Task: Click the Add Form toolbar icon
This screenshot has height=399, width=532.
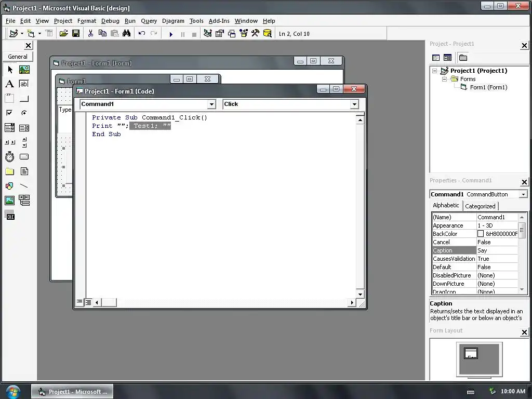Action: pos(31,33)
